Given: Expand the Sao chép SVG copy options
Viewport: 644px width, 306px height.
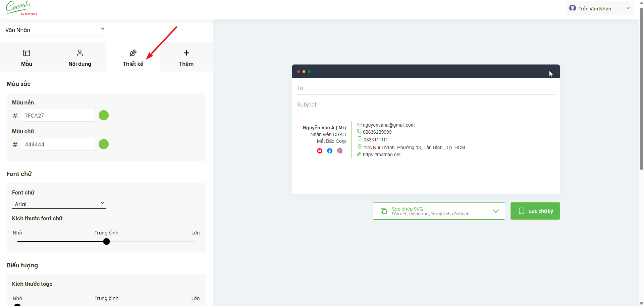Looking at the screenshot, I should point(496,211).
